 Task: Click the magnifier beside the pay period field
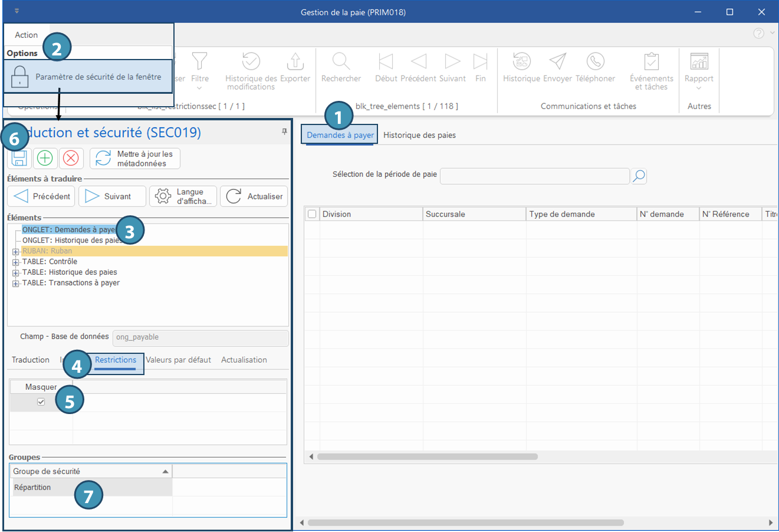639,176
